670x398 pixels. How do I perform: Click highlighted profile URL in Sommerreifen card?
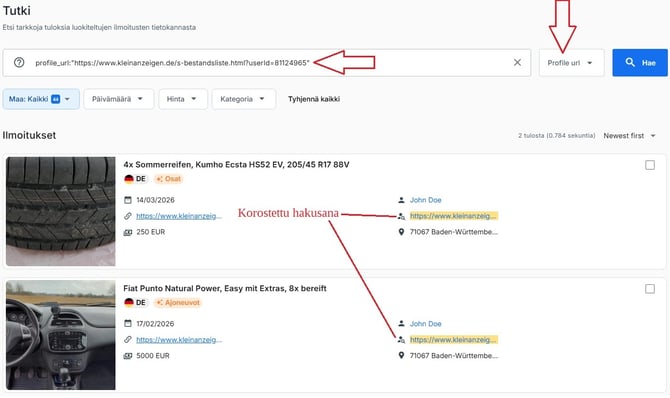[454, 216]
